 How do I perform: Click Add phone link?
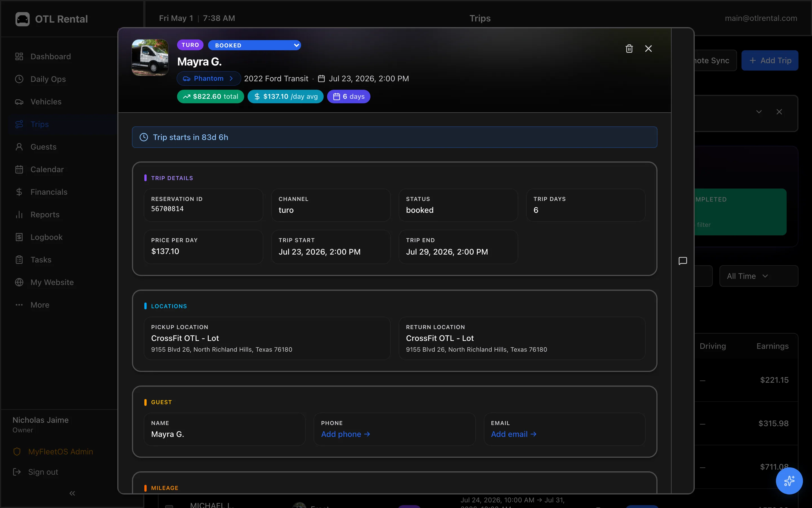[x=346, y=434]
